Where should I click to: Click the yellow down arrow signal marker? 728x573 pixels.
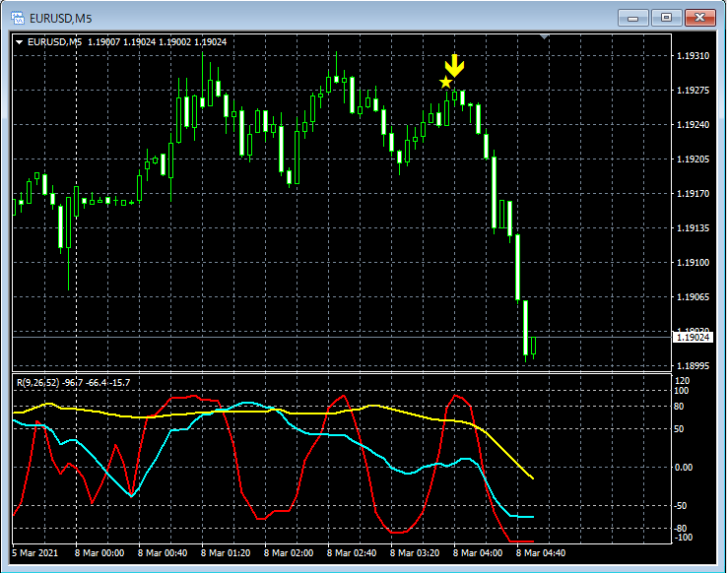(x=454, y=65)
